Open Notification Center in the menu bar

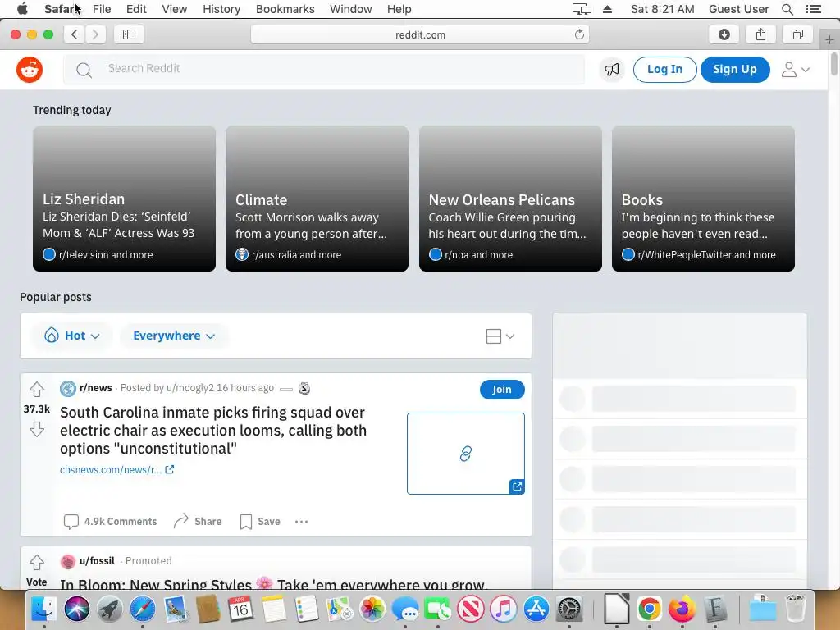coord(814,9)
